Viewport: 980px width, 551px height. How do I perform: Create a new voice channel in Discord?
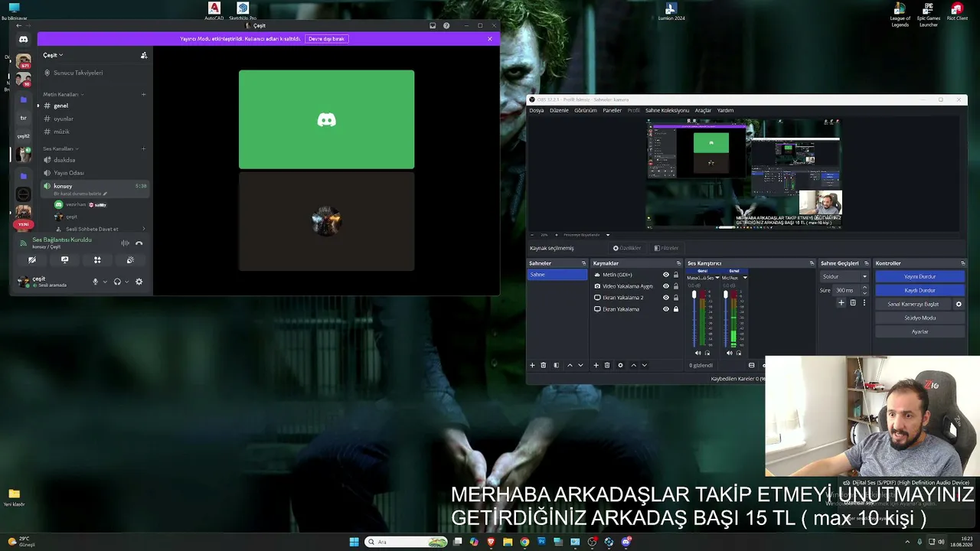point(143,148)
